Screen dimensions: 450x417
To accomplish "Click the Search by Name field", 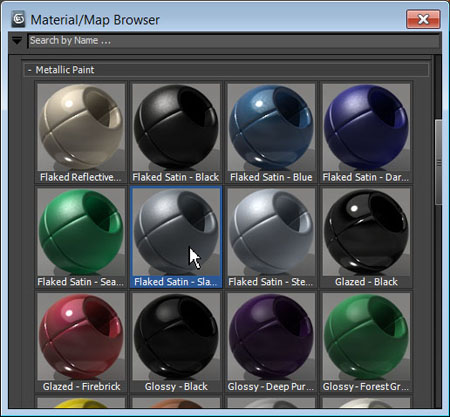I will click(x=233, y=41).
